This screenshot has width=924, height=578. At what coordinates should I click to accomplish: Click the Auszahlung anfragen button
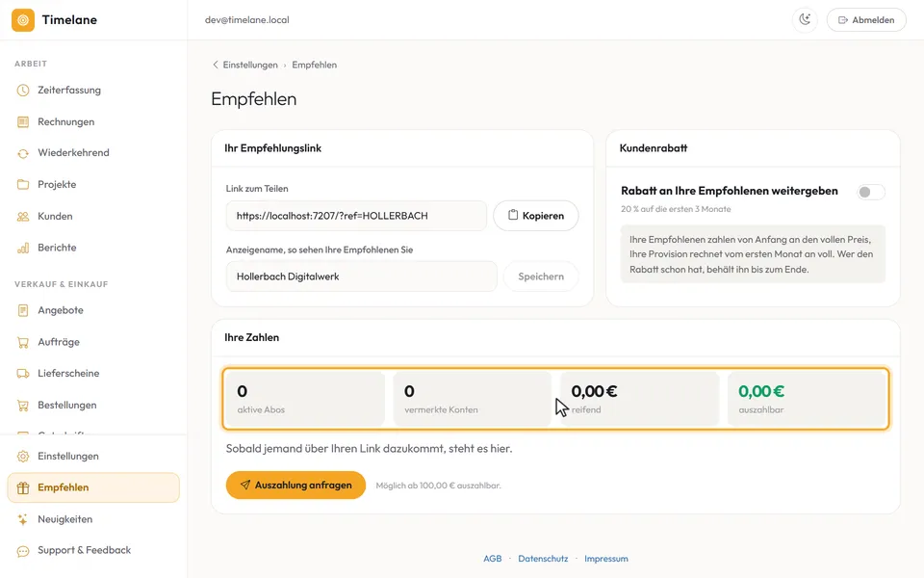(295, 485)
